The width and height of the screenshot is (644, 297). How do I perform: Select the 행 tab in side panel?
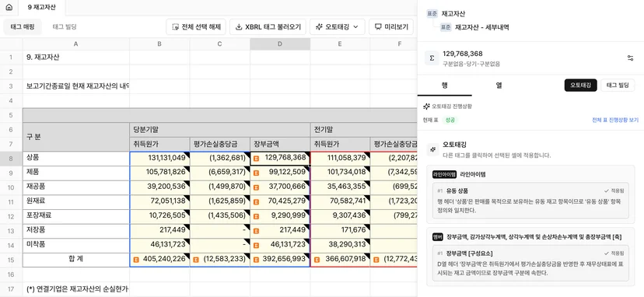[x=444, y=85]
